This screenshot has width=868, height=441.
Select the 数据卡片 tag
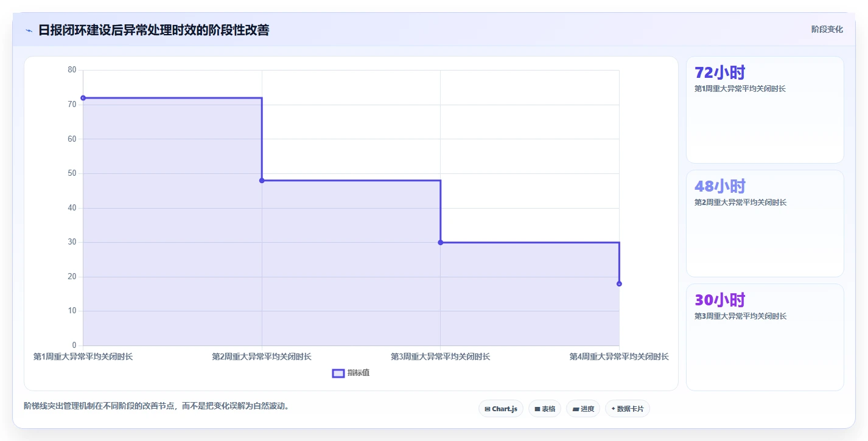[x=628, y=409]
